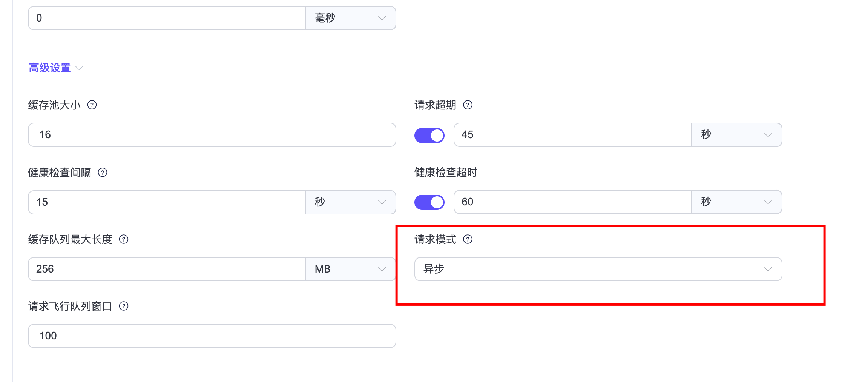Viewport: 868px width, 382px height.
Task: Open the 健康检查间隔 unit dropdown
Action: [x=350, y=202]
